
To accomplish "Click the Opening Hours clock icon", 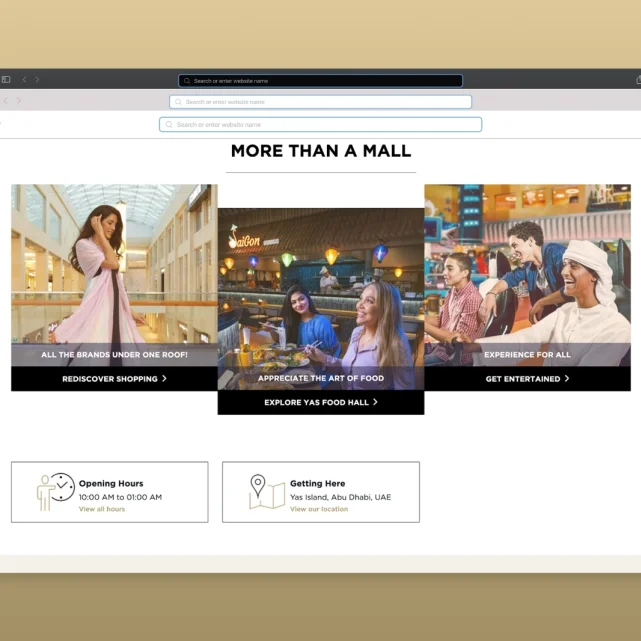I will [x=56, y=491].
